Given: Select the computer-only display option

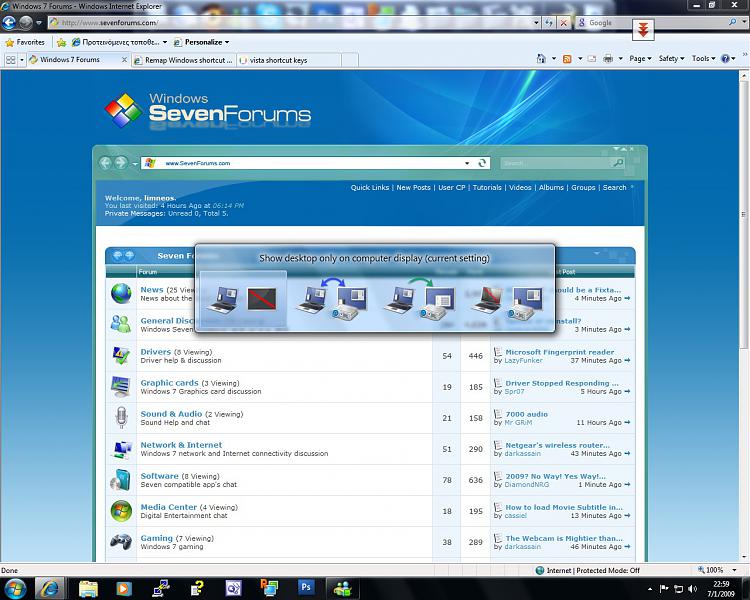Looking at the screenshot, I should tap(243, 300).
